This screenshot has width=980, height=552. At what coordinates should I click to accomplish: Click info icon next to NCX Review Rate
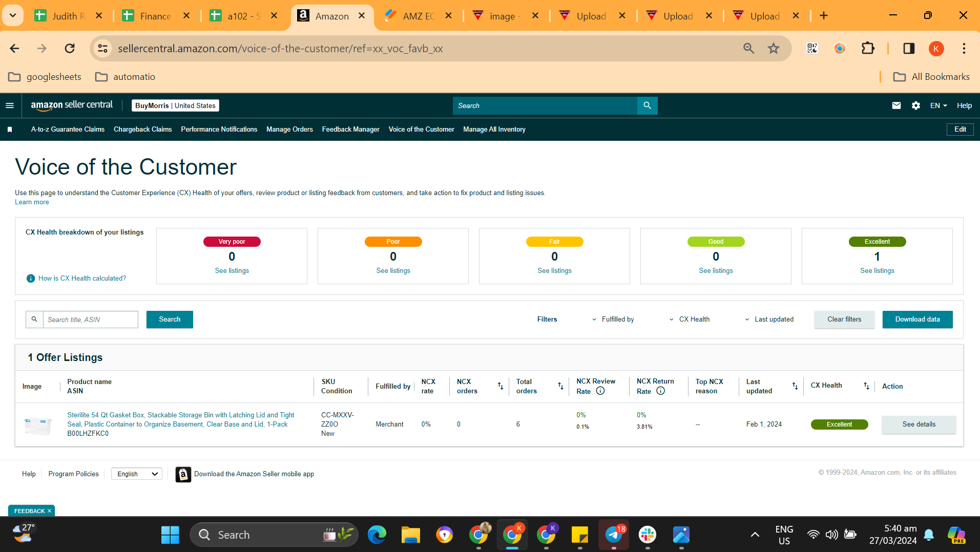pyautogui.click(x=600, y=391)
